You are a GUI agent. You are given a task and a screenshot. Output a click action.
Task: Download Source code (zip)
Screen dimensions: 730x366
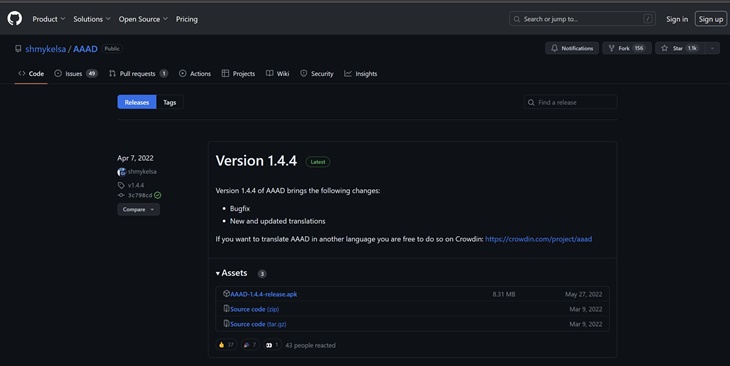pos(255,309)
